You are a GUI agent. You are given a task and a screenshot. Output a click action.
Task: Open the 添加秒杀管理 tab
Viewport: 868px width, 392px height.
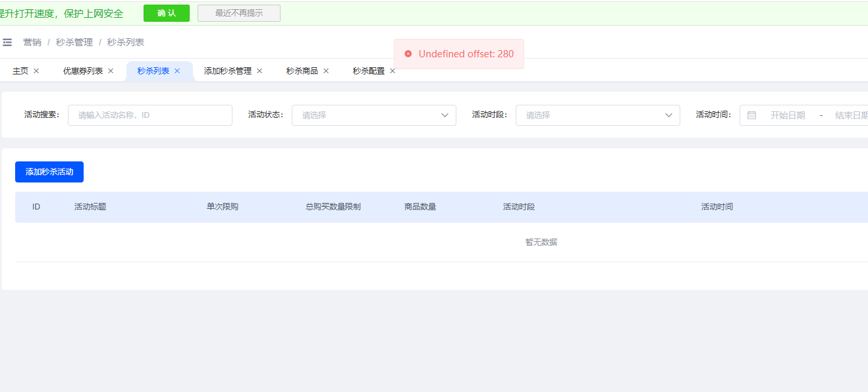click(x=228, y=70)
